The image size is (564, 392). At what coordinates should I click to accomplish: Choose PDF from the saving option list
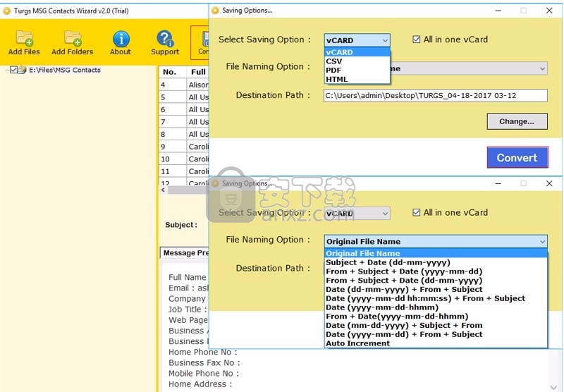357,70
